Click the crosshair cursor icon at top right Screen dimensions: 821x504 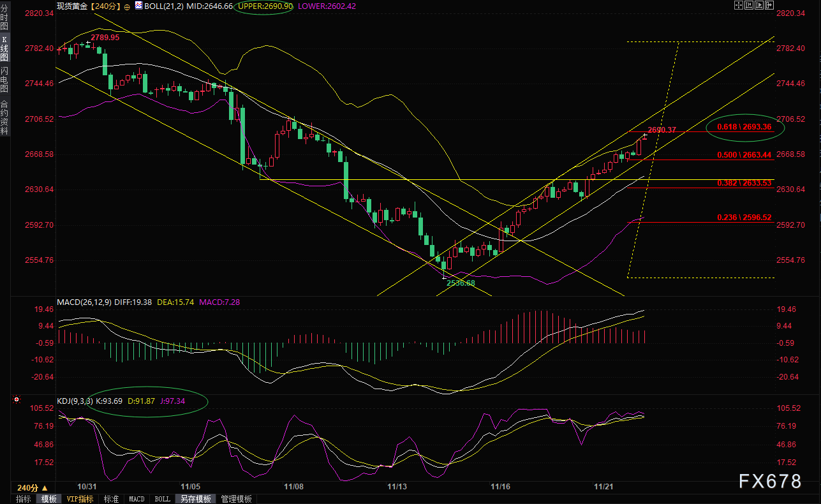738,5
